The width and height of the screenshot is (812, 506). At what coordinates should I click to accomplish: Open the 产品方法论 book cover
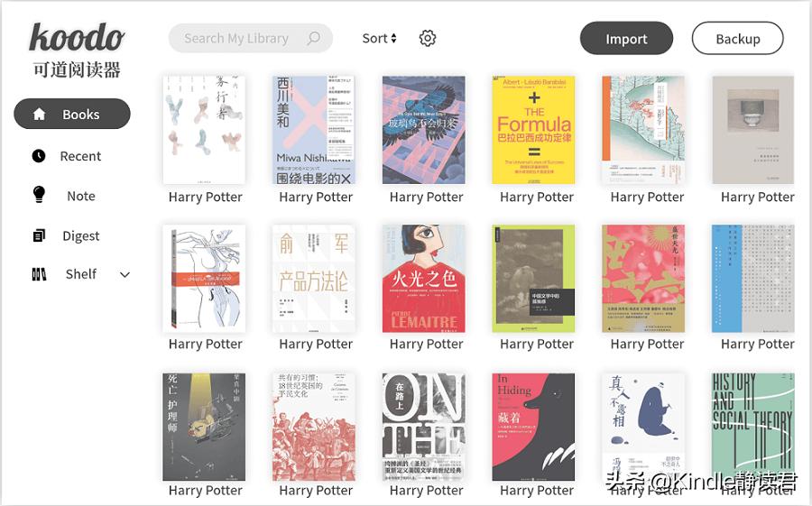pyautogui.click(x=314, y=279)
